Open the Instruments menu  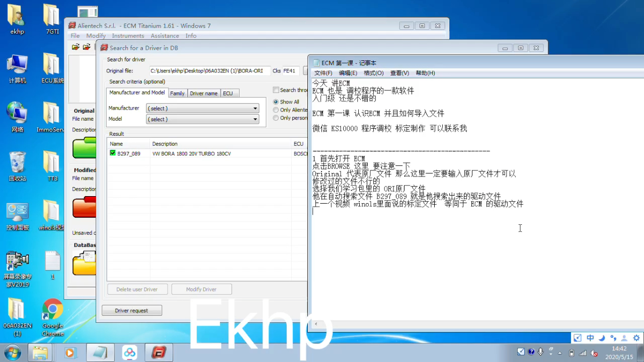click(128, 36)
